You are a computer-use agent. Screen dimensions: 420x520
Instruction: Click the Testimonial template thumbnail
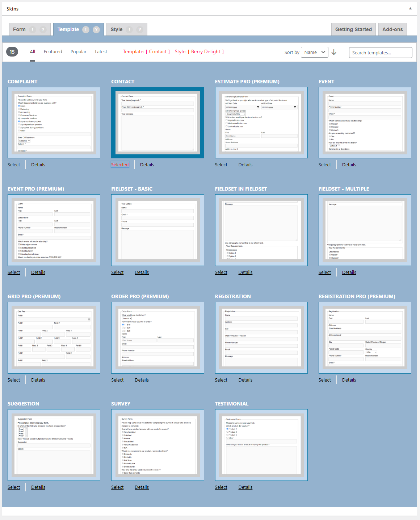coord(261,445)
